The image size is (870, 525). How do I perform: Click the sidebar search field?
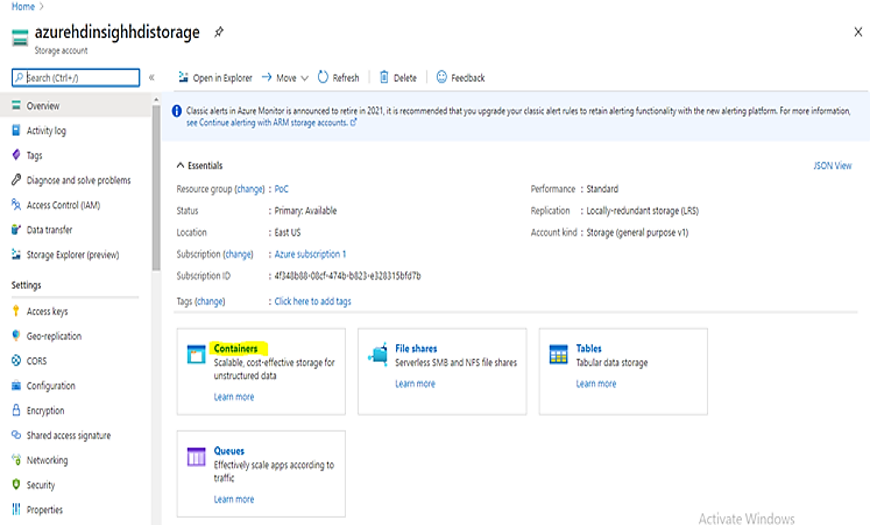coord(75,78)
